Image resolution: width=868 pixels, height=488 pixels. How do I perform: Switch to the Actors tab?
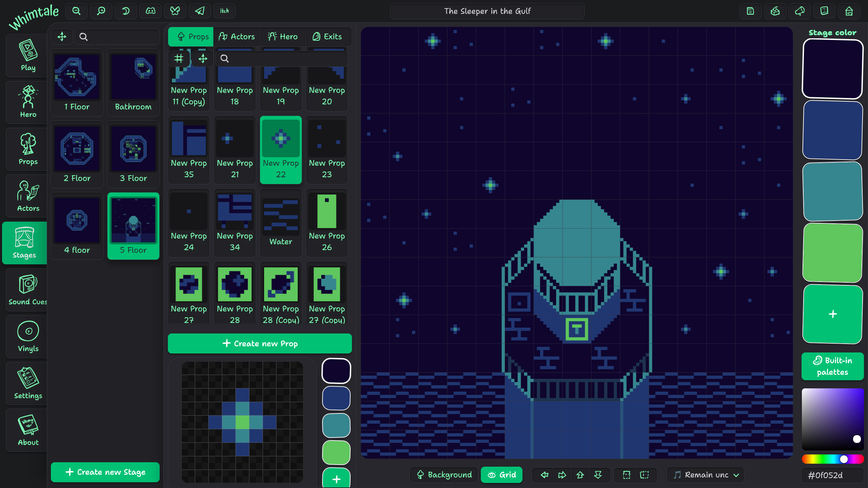[236, 37]
